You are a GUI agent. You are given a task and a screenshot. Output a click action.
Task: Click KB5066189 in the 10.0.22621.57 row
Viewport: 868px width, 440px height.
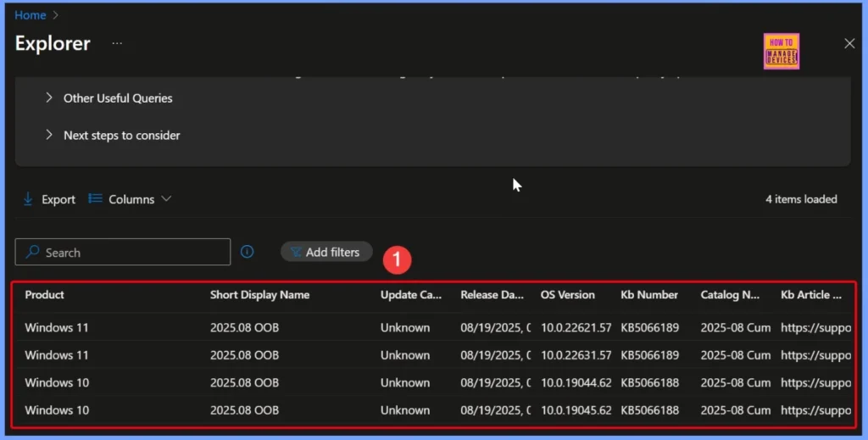[649, 327]
